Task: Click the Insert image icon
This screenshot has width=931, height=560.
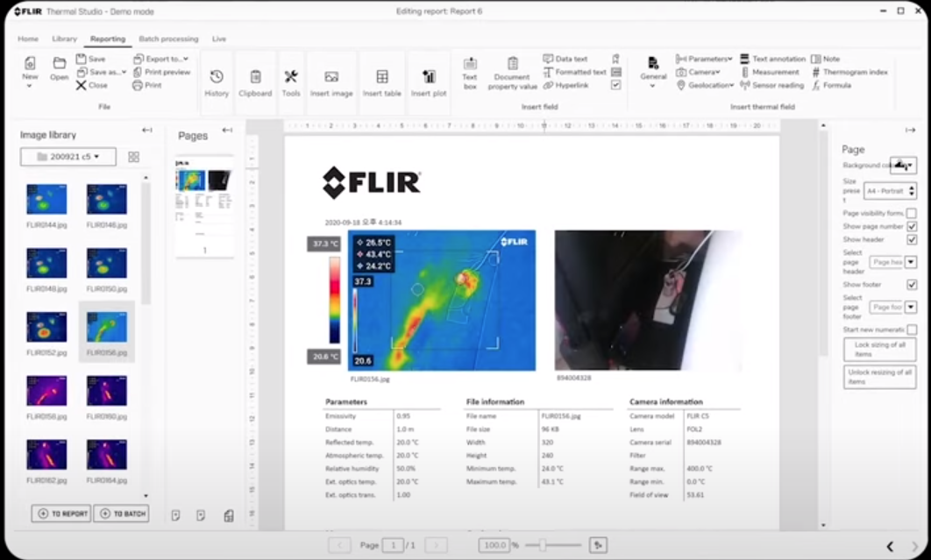Action: [x=331, y=77]
